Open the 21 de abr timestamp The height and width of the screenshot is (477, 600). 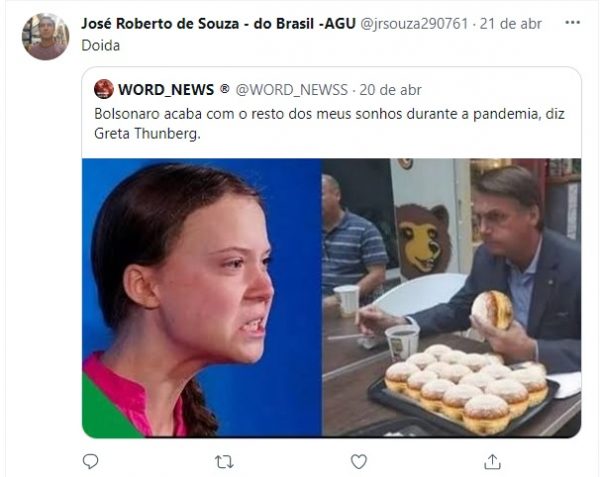click(x=510, y=24)
